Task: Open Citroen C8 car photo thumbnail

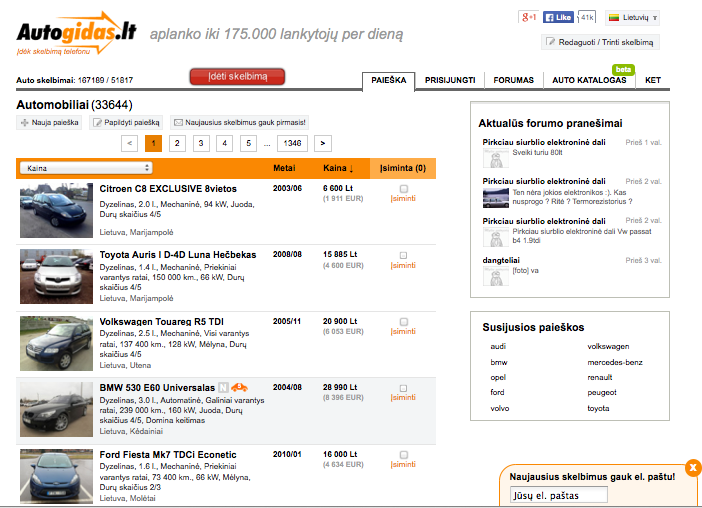Action: 56,210
